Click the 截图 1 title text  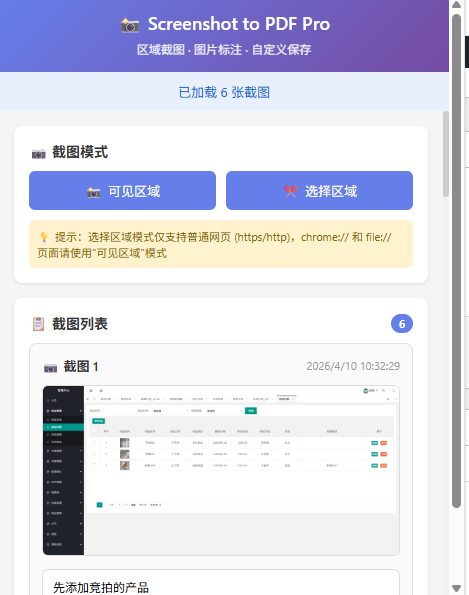[x=81, y=367]
